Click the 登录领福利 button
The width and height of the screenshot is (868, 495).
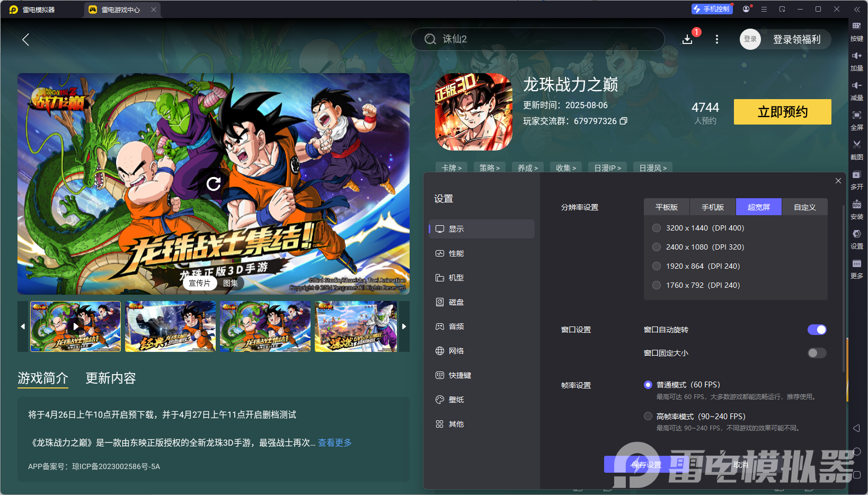coord(796,39)
